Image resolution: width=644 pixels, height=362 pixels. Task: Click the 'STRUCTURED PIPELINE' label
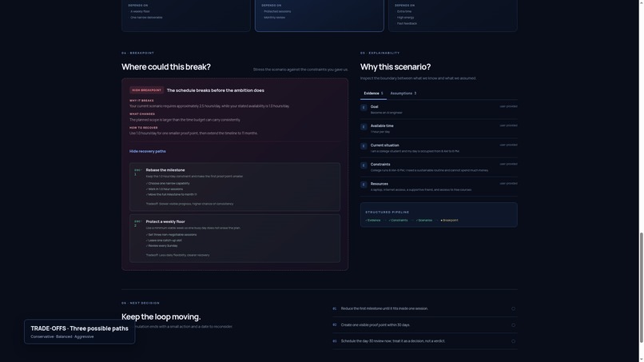388,213
